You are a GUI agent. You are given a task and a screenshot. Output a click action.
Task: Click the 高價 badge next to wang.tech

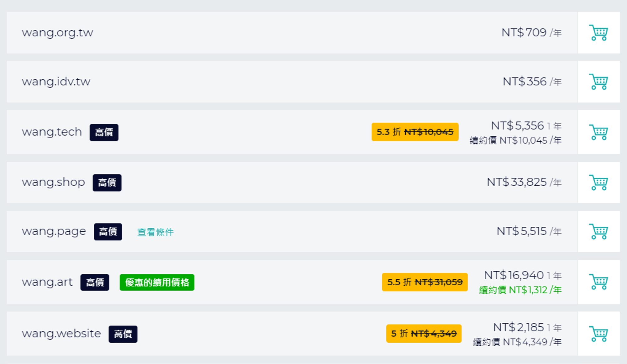[104, 132]
